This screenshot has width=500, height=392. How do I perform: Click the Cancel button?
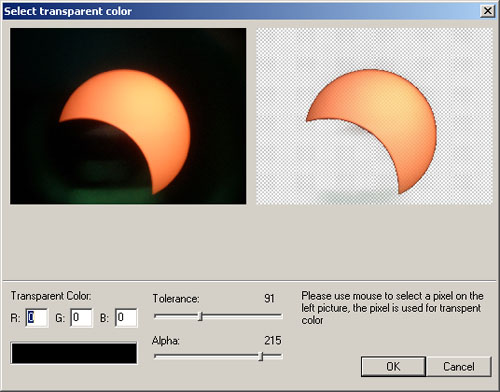459,366
